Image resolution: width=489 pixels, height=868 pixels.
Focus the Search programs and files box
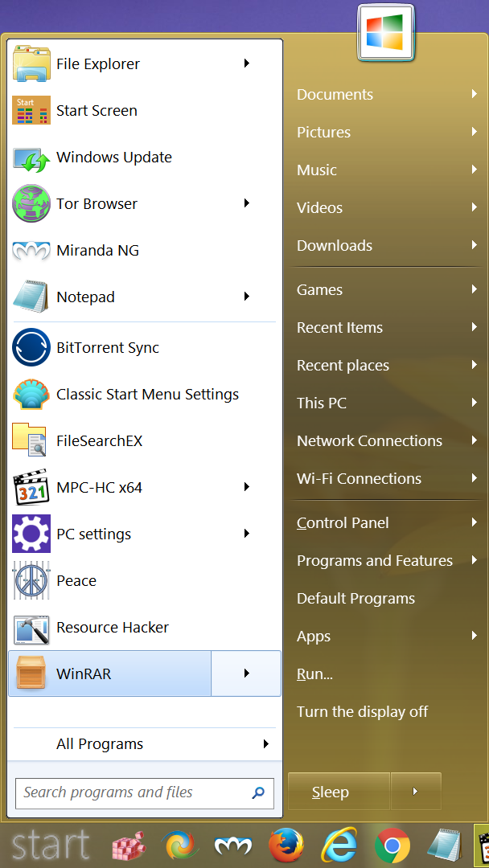pos(133,792)
